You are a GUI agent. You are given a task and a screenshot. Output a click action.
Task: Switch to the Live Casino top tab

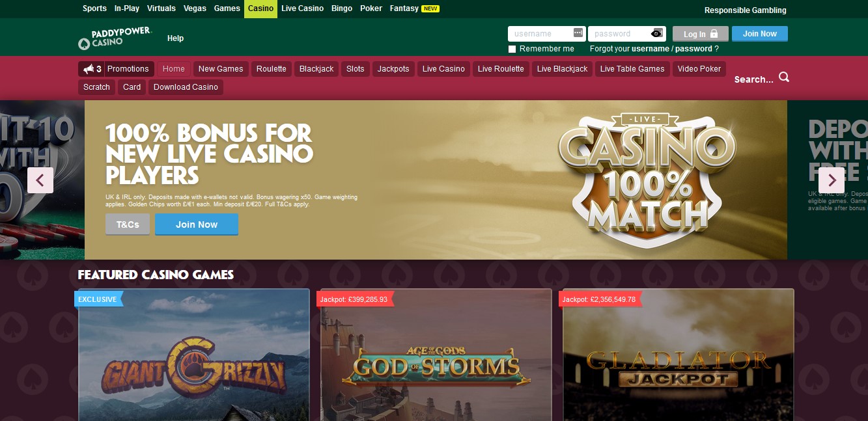302,8
